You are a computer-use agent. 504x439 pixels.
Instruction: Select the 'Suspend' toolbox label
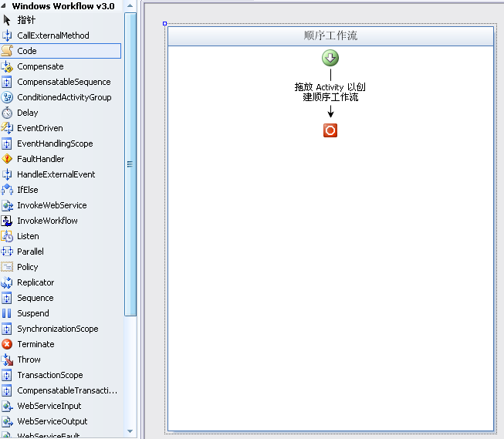(33, 313)
